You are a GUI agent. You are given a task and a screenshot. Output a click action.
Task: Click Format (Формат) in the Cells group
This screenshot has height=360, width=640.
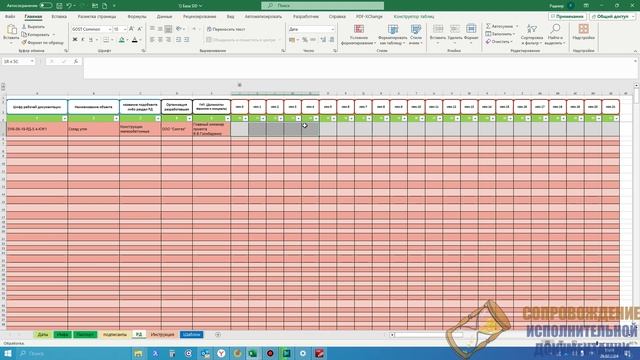coord(471,33)
